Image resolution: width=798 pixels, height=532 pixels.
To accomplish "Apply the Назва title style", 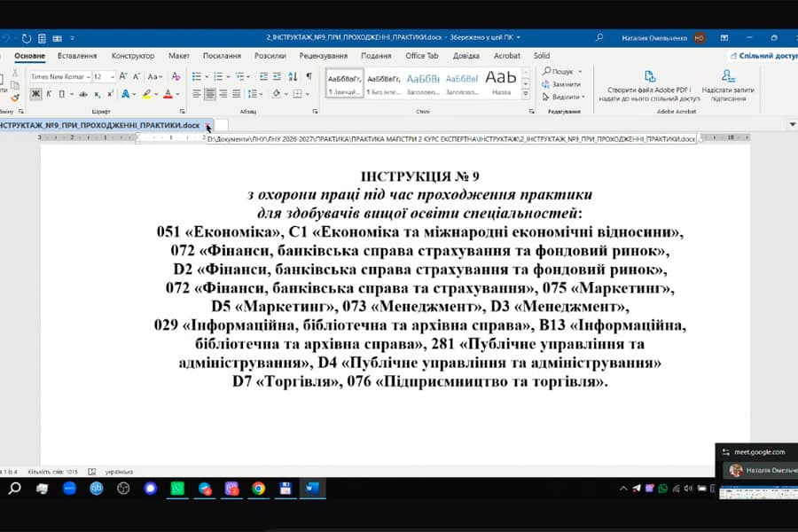I will [501, 83].
